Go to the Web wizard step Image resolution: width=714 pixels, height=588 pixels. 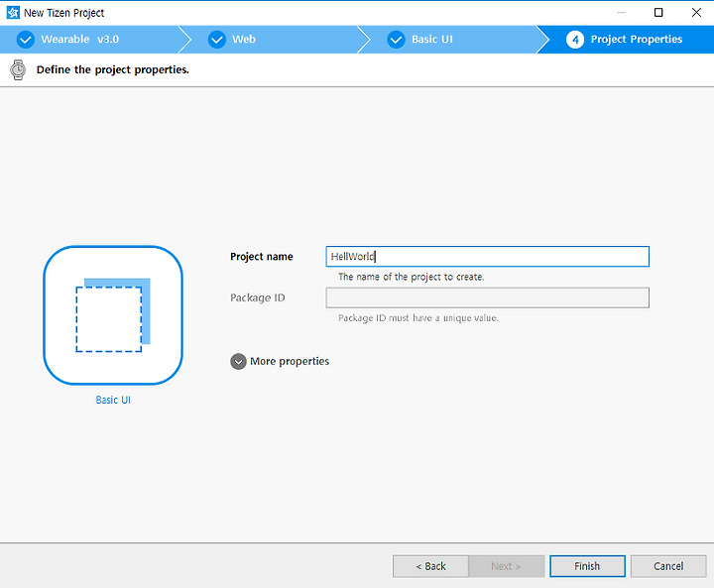[x=274, y=40]
